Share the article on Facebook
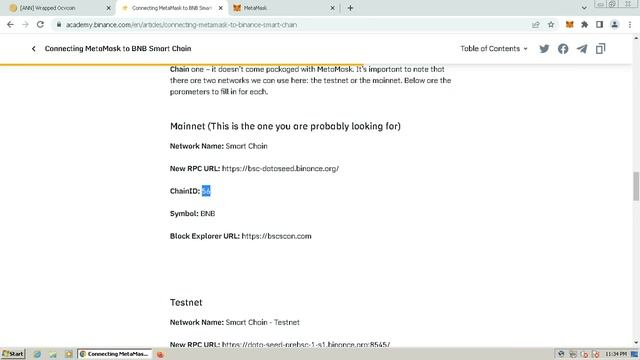 [x=563, y=49]
